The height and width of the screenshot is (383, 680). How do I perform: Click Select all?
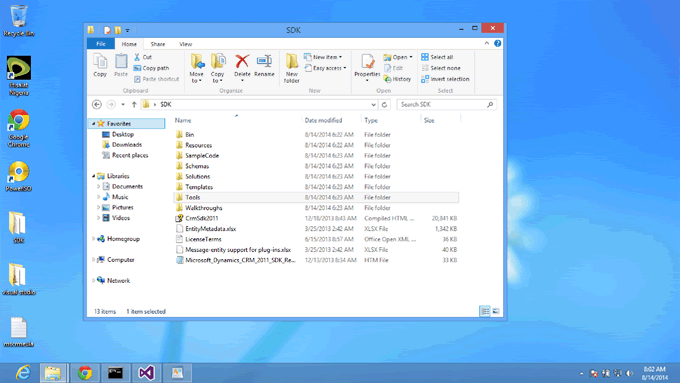437,57
